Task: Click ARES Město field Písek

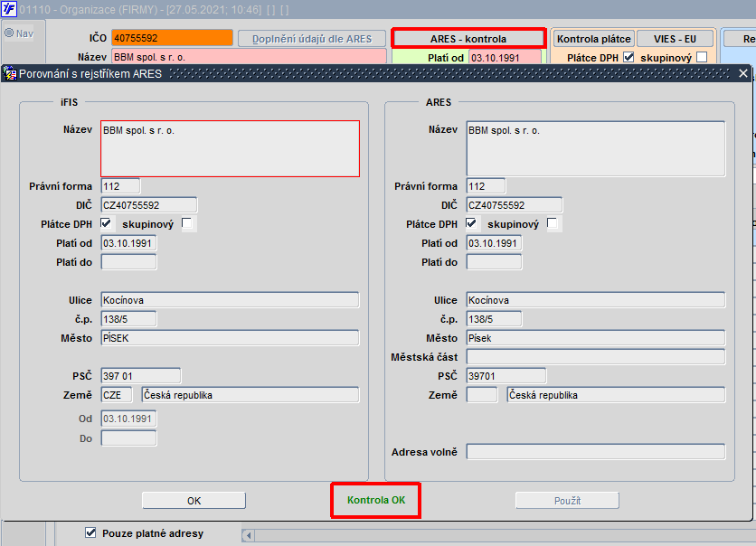Action: tap(595, 338)
